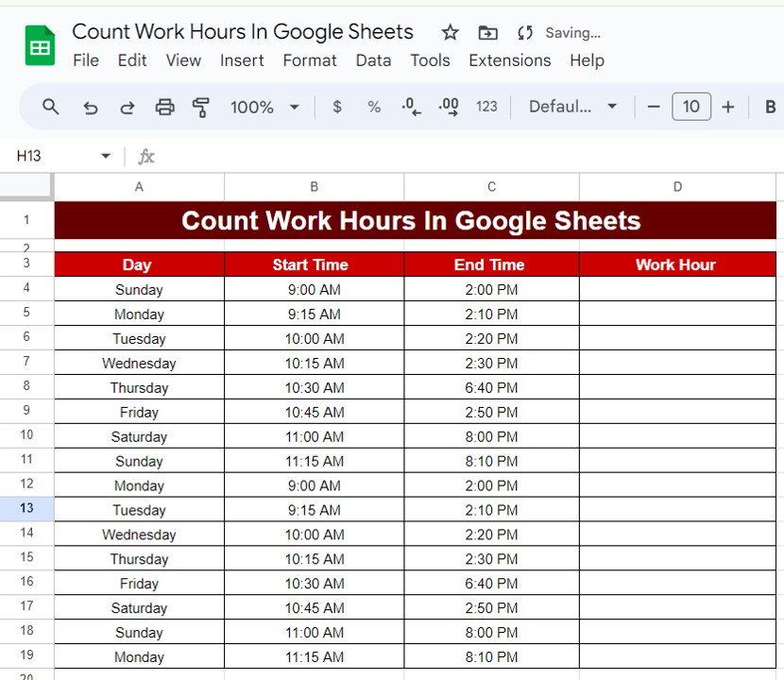The width and height of the screenshot is (784, 680).
Task: Open the Data menu
Action: pyautogui.click(x=373, y=60)
